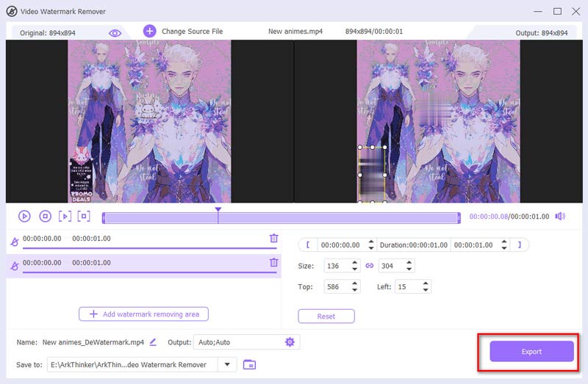Click the Export button
The image size is (588, 384).
(531, 352)
